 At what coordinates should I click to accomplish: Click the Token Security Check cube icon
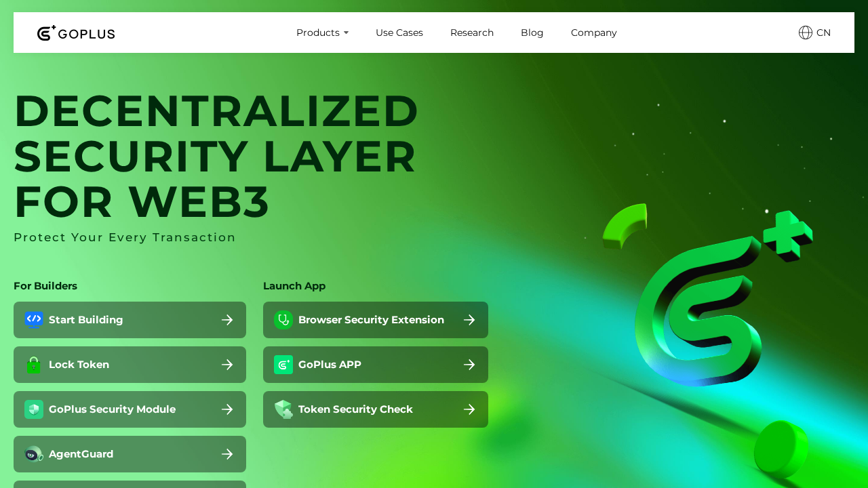click(x=283, y=409)
